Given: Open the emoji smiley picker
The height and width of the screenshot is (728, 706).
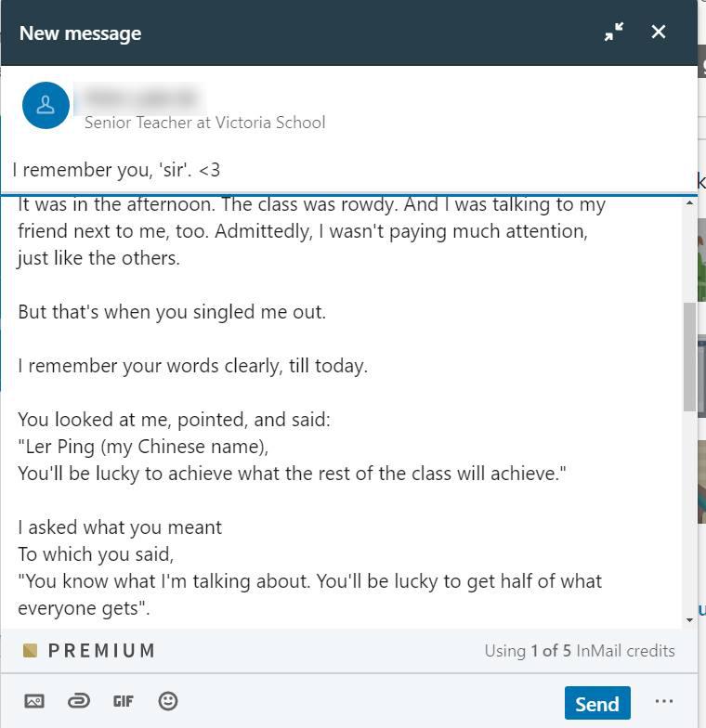Looking at the screenshot, I should (x=167, y=700).
